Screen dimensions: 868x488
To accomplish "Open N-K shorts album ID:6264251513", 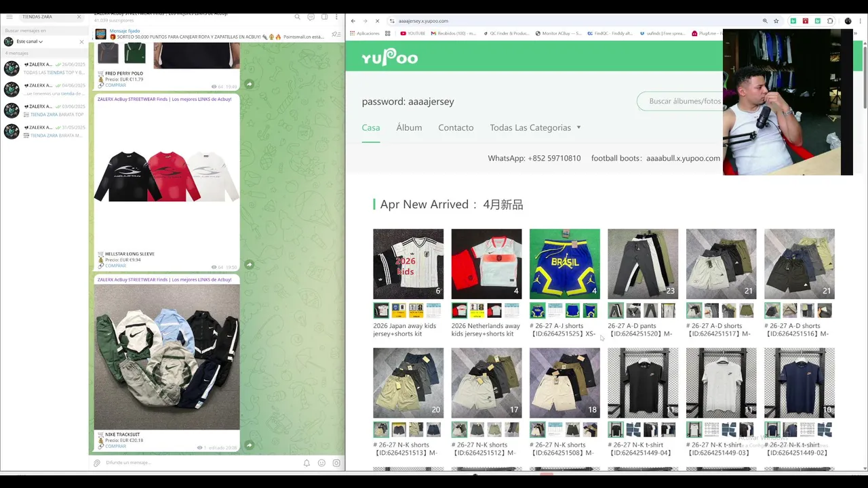I will coord(408,383).
